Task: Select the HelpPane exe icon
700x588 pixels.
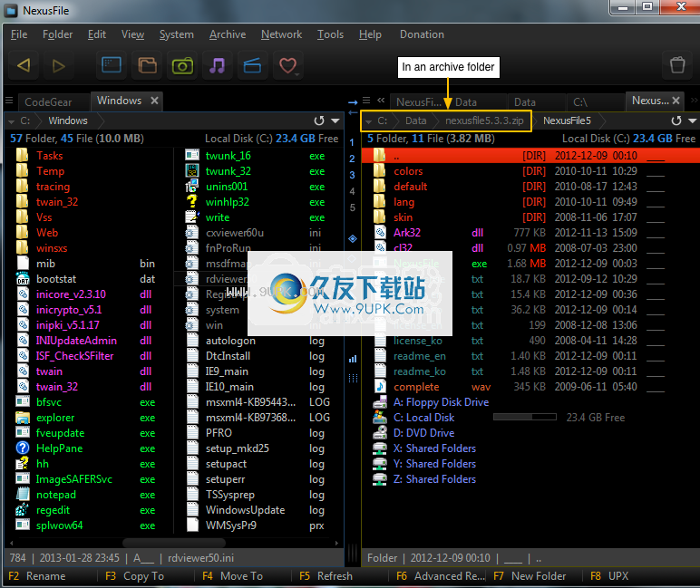Action: pyautogui.click(x=23, y=448)
